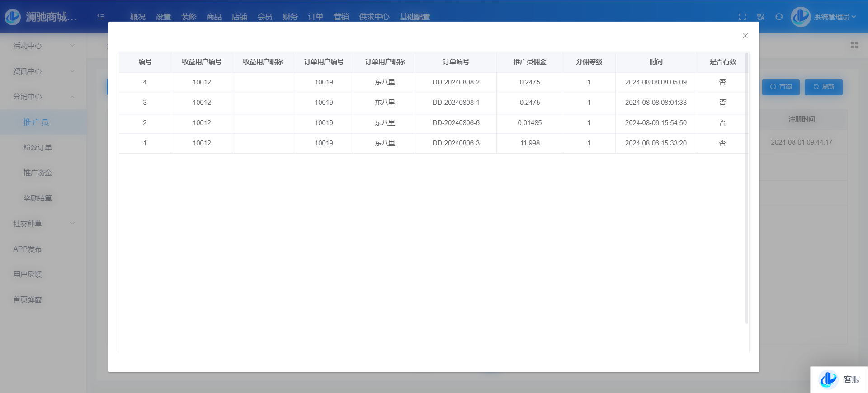This screenshot has height=393, width=868.
Task: Click the system administrator avatar
Action: pyautogui.click(x=800, y=17)
